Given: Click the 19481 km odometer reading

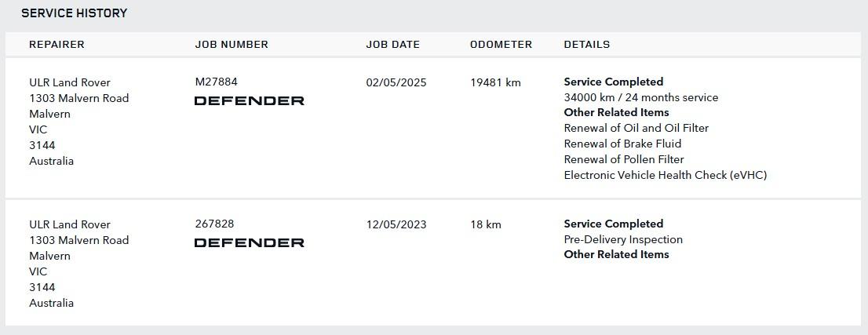Looking at the screenshot, I should pyautogui.click(x=495, y=82).
